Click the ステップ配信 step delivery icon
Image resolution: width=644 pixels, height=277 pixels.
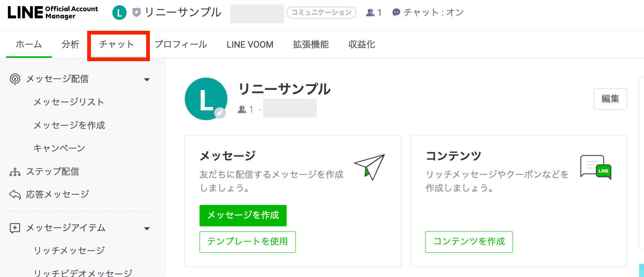click(x=15, y=172)
